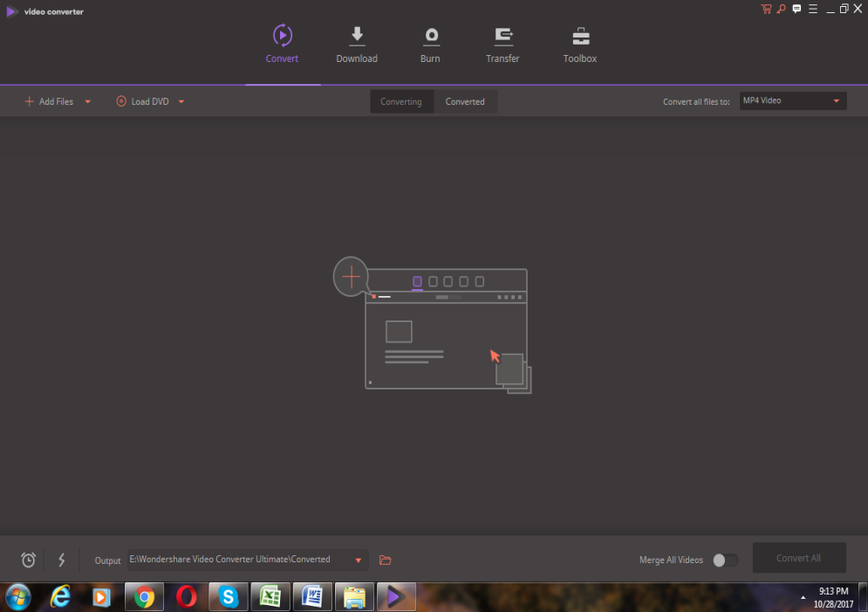Image resolution: width=868 pixels, height=612 pixels.
Task: Switch to the Burn section
Action: click(430, 44)
